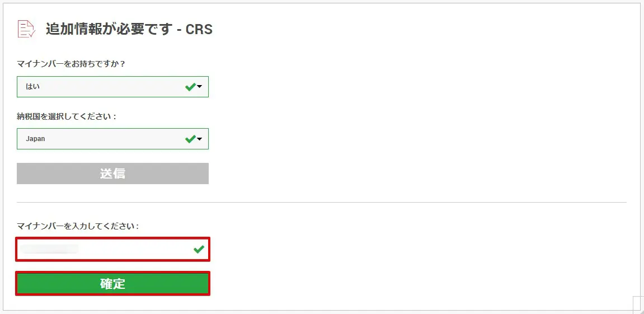
Task: Click the document icon beside the heading
Action: (x=26, y=29)
